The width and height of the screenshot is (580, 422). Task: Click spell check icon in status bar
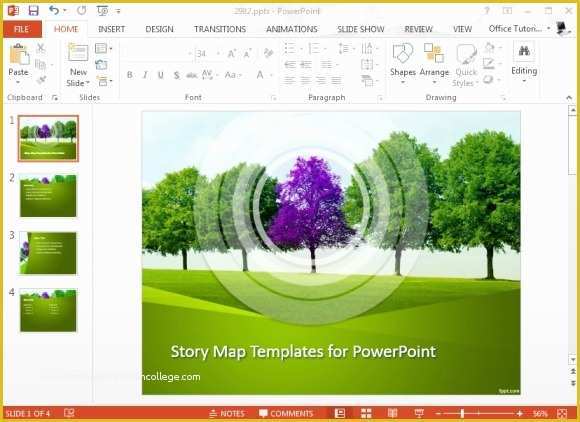[x=69, y=413]
